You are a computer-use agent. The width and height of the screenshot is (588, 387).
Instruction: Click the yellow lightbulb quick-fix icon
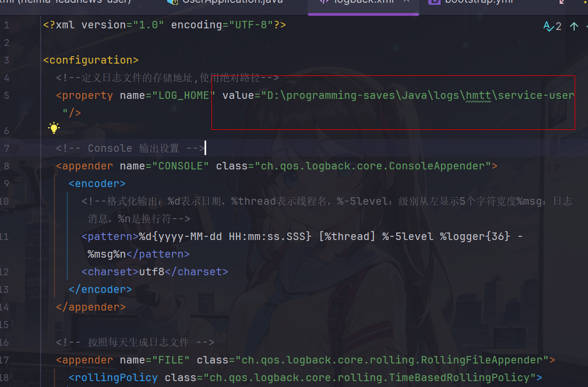pyautogui.click(x=54, y=128)
